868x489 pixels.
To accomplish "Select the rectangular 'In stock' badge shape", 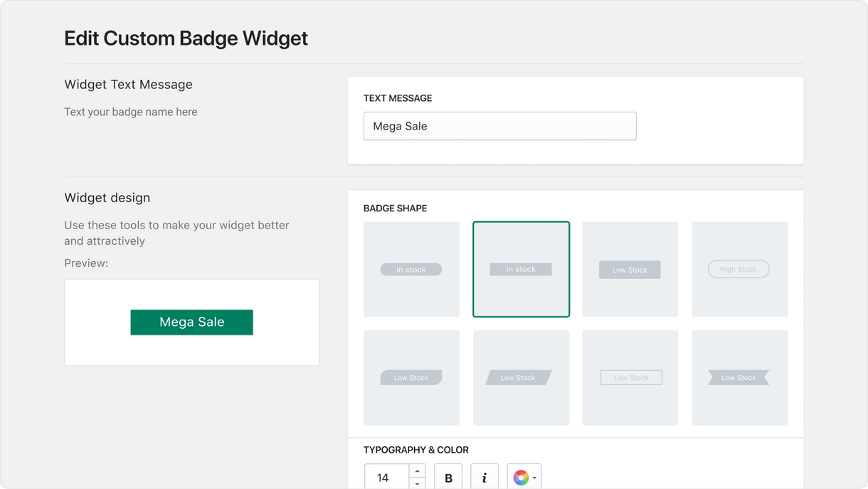I will click(x=521, y=269).
